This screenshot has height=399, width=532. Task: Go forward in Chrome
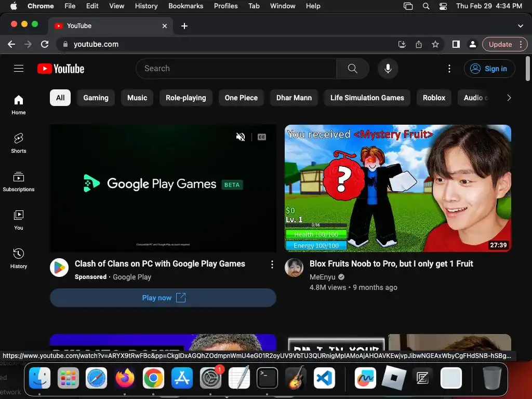pyautogui.click(x=28, y=45)
